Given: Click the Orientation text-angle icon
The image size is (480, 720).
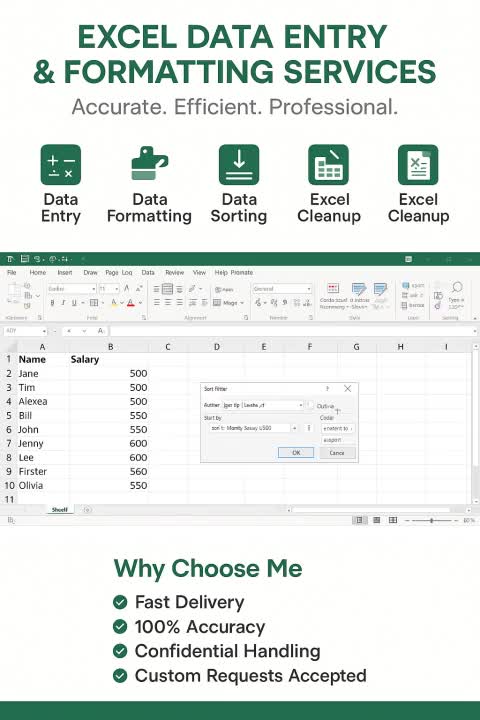Looking at the screenshot, I should pos(192,288).
